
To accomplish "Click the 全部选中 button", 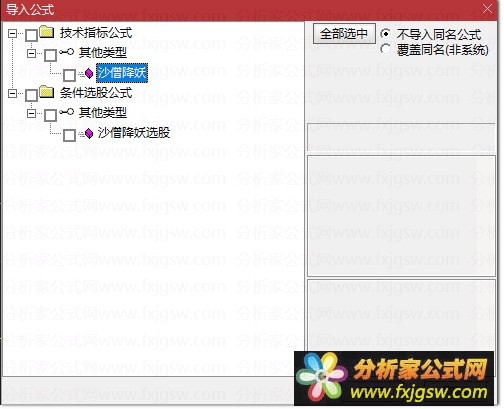I will point(344,34).
